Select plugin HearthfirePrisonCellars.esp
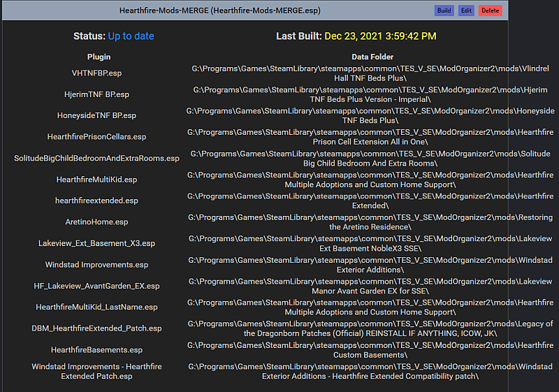 [x=96, y=137]
